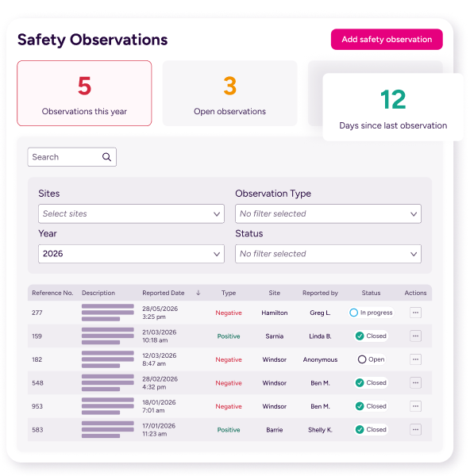Image resolution: width=470 pixels, height=476 pixels.
Task: Click the Description column header
Action: click(98, 293)
